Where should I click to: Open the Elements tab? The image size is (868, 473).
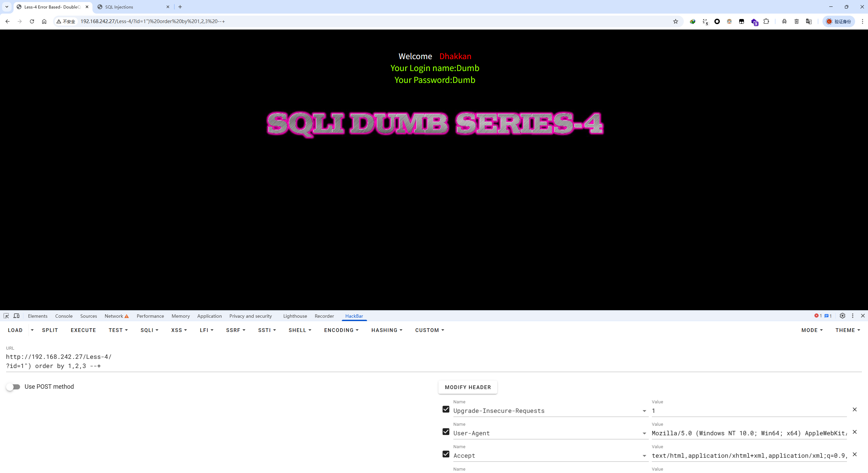(38, 316)
